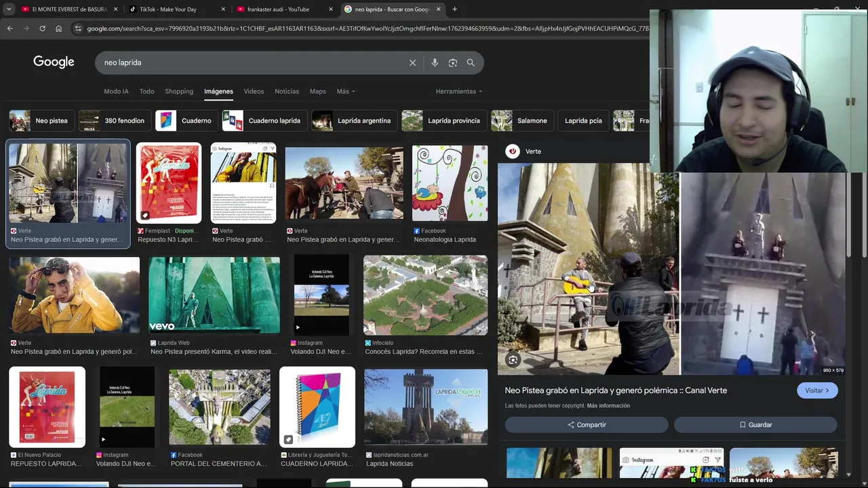
Task: Open Portal del Cementerio aerial thumbnail
Action: [219, 407]
